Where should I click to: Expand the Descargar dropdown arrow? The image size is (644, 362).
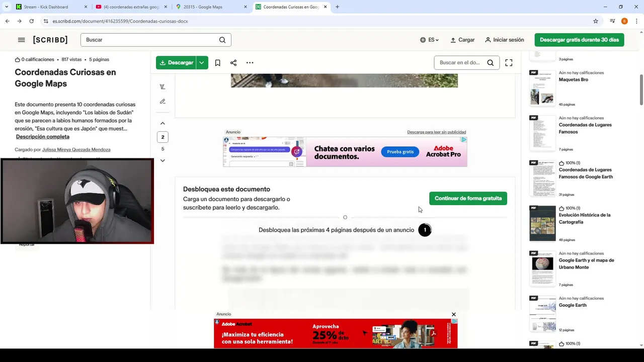[201, 63]
